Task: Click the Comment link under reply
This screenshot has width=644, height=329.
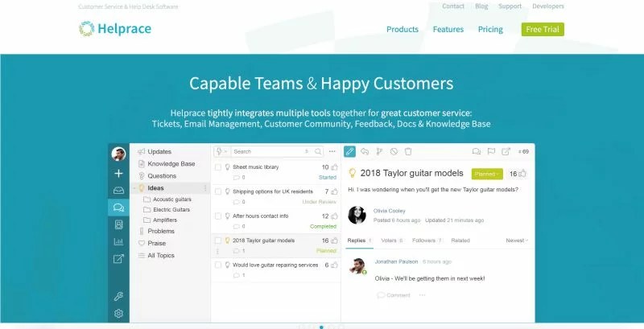Action: [394, 295]
